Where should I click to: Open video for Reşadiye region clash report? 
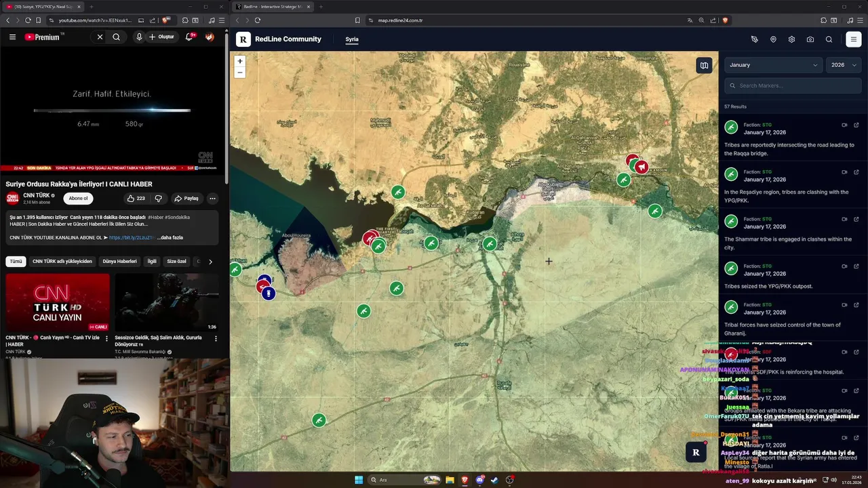(844, 171)
